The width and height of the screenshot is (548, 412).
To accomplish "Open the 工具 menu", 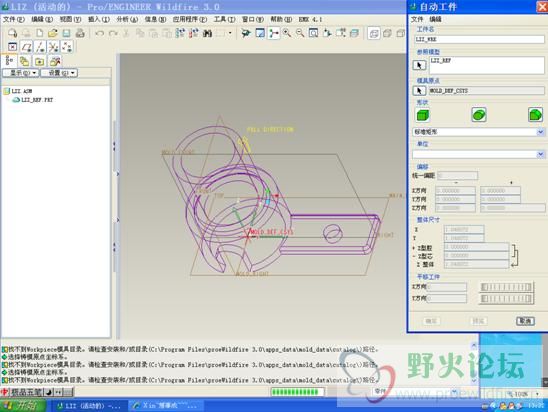I will pos(224,19).
